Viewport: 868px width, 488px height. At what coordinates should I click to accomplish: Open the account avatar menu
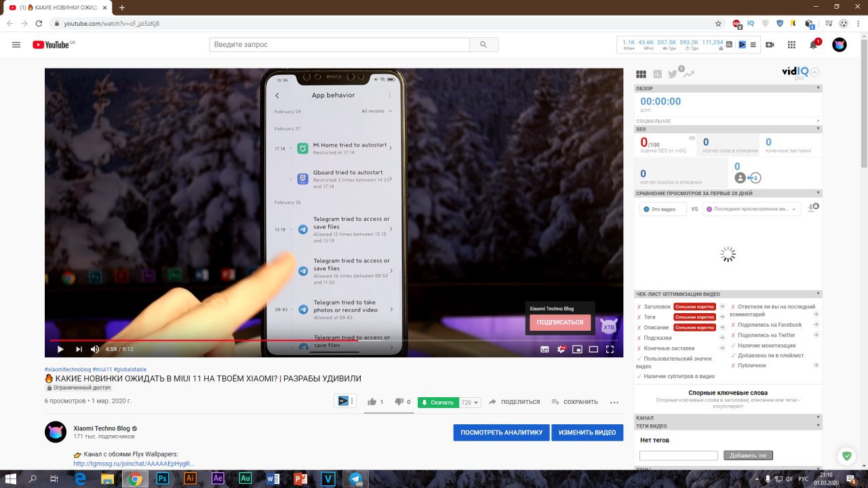[x=840, y=45]
